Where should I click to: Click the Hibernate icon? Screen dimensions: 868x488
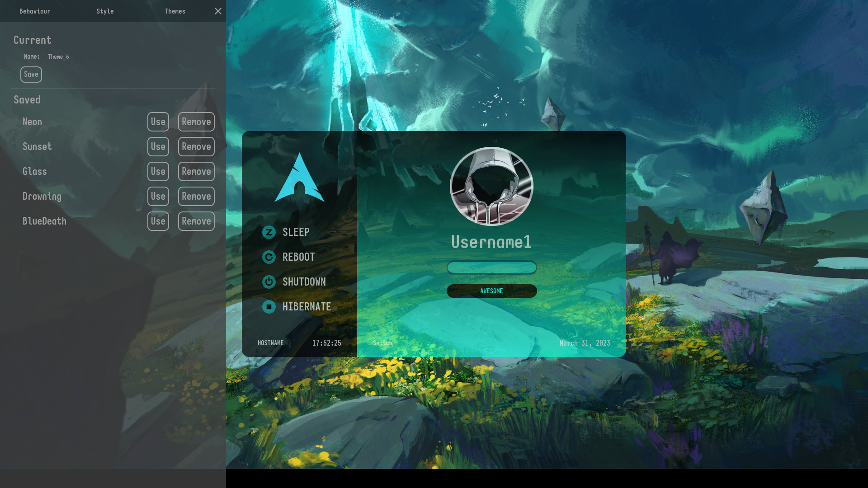(269, 307)
